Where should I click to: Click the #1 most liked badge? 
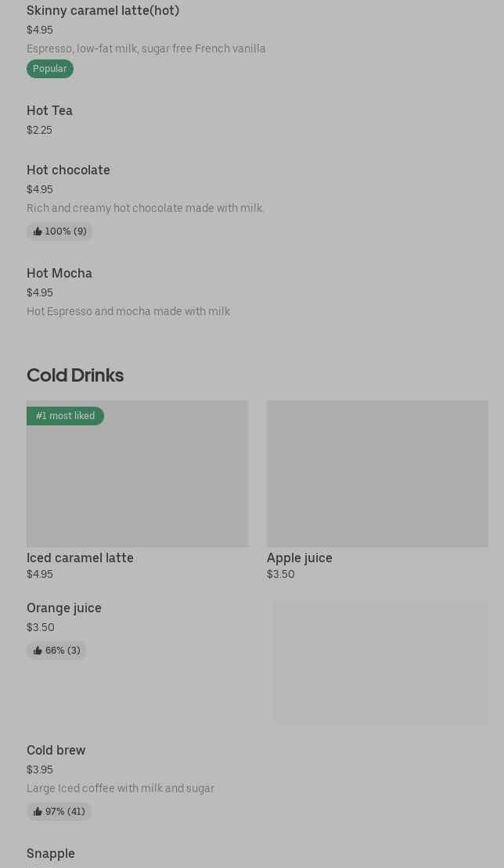point(65,416)
